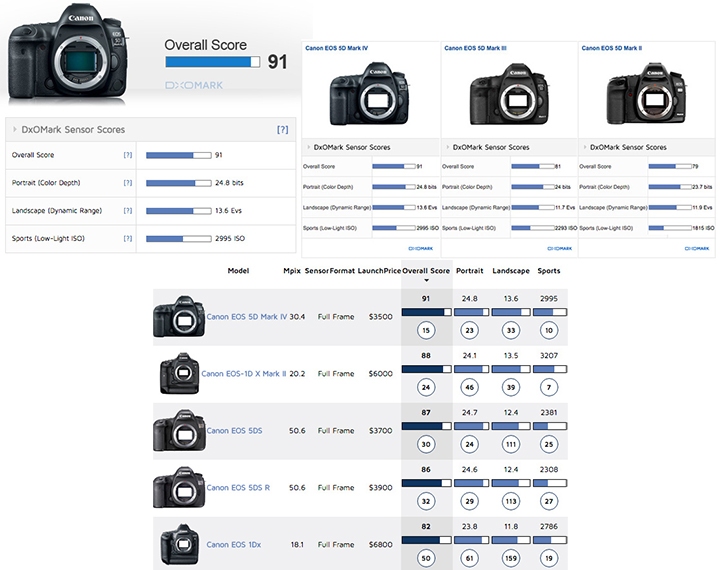Click the large Canon camera hero image
Screen dimensions: 720x570
(x=68, y=51)
